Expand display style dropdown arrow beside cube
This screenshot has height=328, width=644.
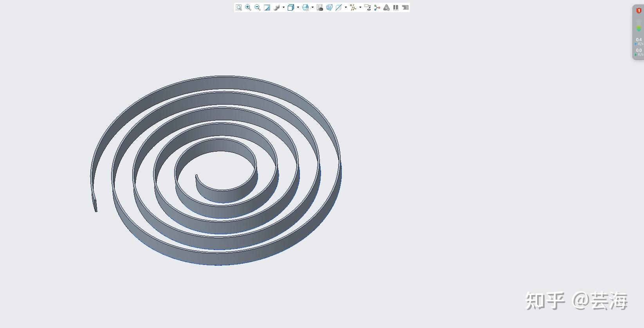point(298,7)
